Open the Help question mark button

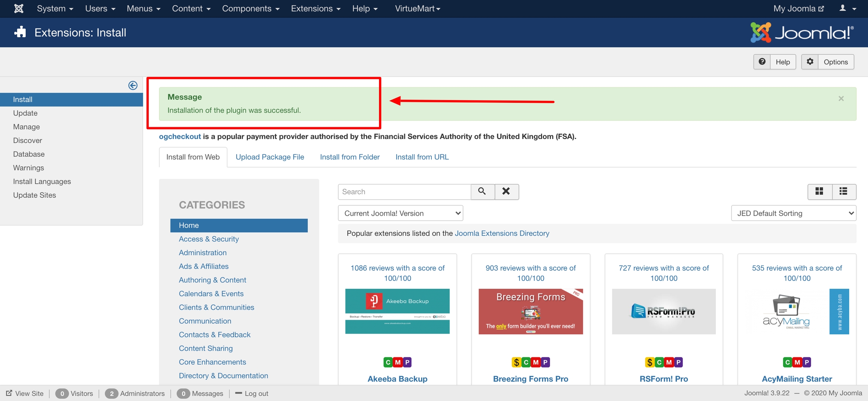coord(775,62)
